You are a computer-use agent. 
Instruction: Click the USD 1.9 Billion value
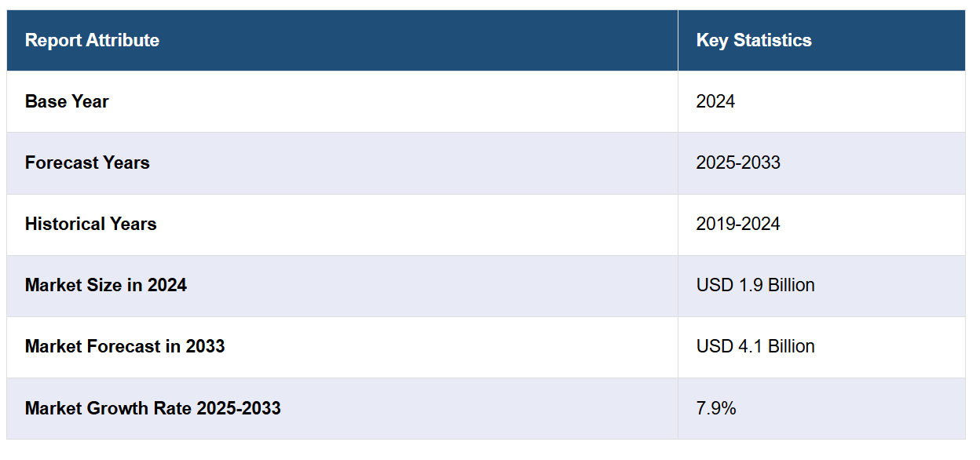(755, 285)
